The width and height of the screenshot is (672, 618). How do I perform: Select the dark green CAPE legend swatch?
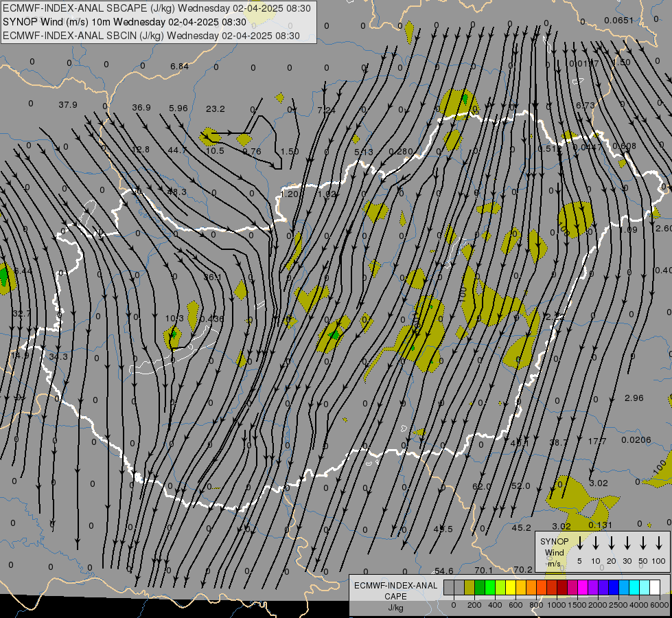480,587
